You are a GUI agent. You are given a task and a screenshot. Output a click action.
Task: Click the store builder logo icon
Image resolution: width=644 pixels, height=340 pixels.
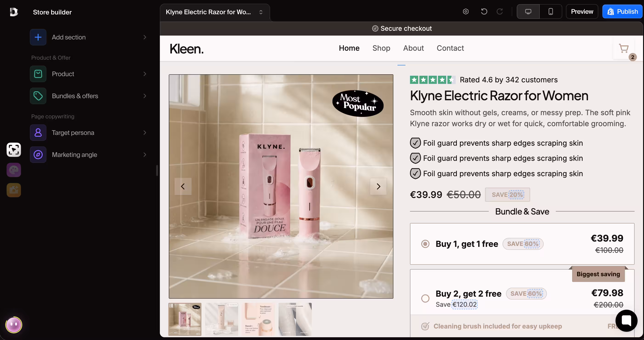click(x=14, y=12)
